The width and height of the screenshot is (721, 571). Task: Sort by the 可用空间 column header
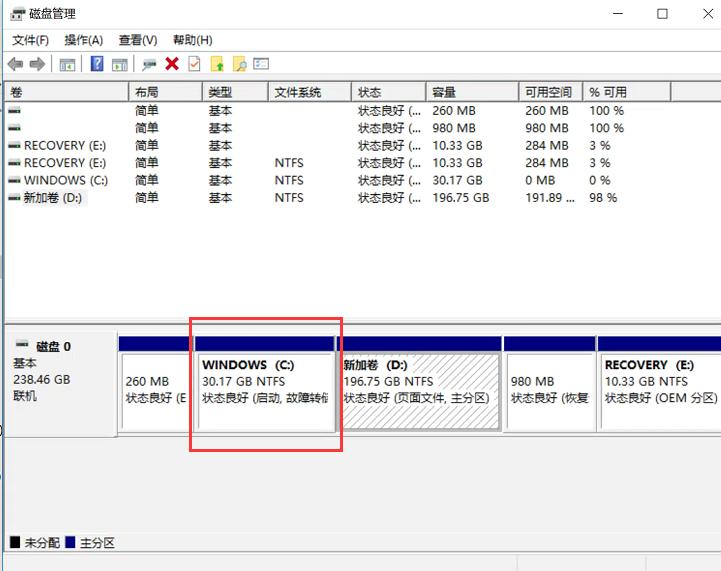point(551,92)
